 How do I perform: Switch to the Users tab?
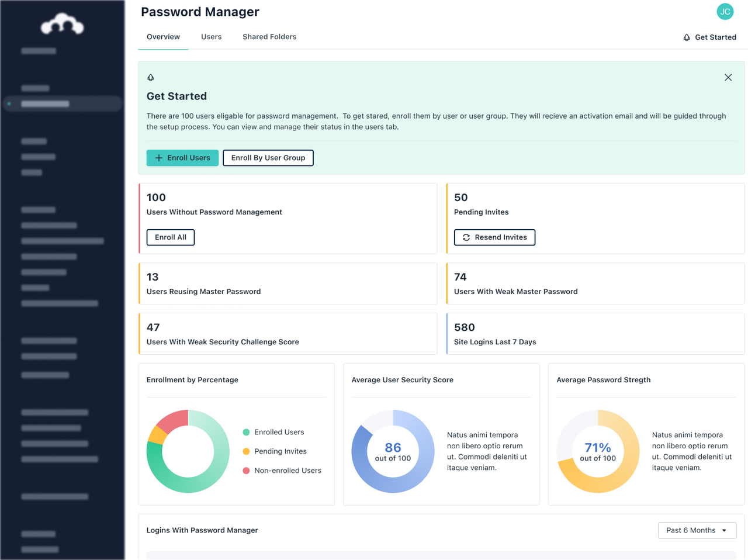pyautogui.click(x=211, y=37)
